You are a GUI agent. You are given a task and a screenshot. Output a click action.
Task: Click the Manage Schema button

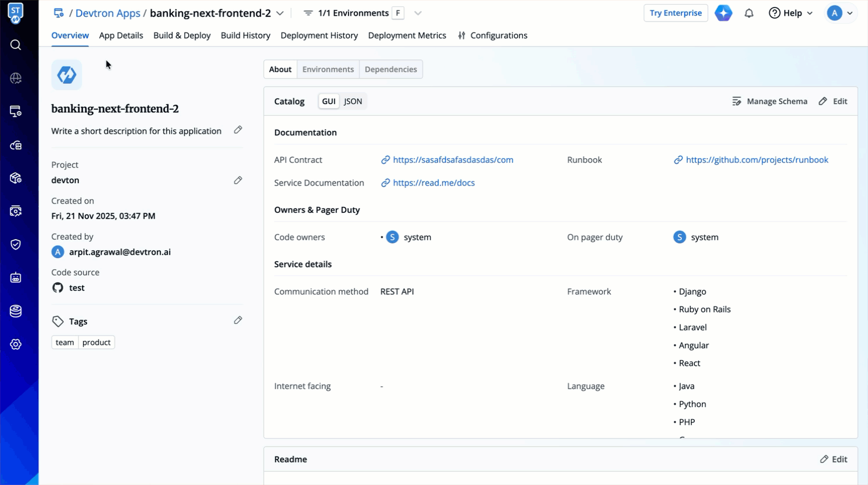coord(770,101)
